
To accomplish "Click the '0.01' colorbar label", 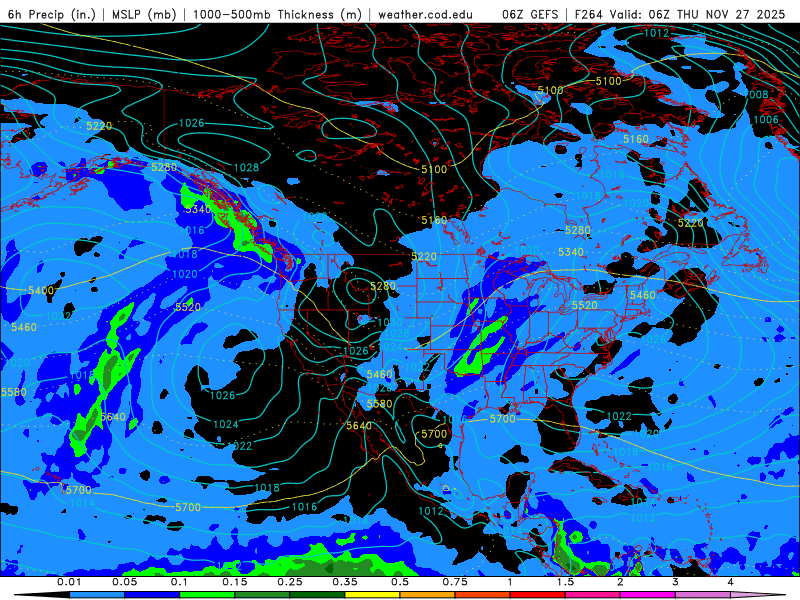I will pyautogui.click(x=69, y=582).
